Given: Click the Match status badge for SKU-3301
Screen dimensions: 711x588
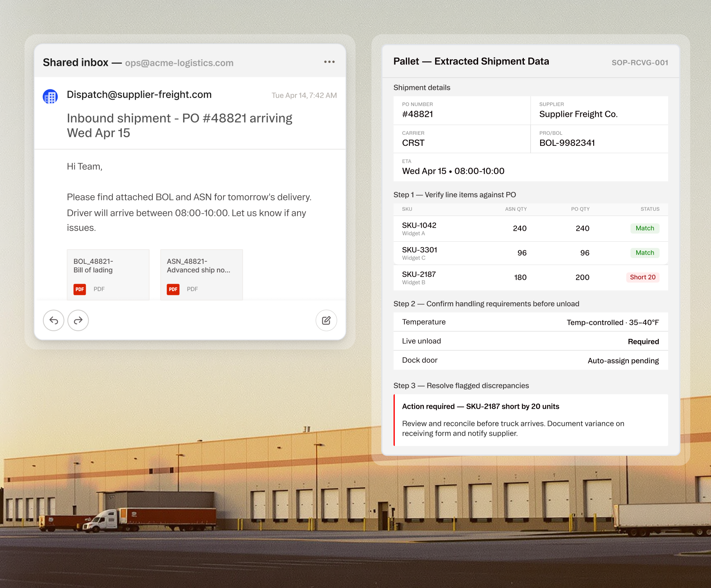Looking at the screenshot, I should tap(645, 253).
